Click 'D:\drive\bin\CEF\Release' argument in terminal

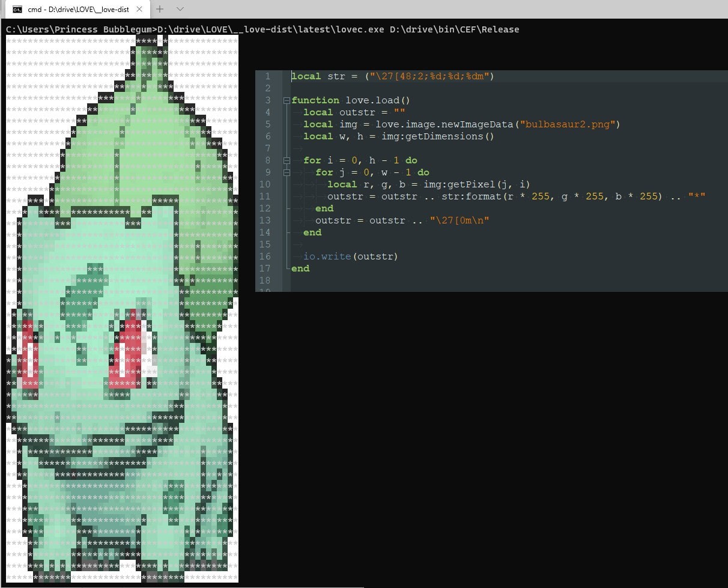click(453, 29)
